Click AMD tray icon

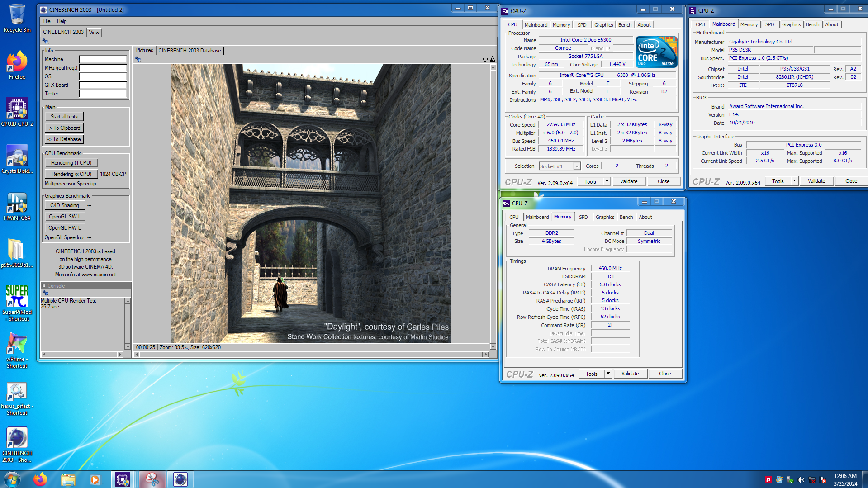click(x=768, y=480)
